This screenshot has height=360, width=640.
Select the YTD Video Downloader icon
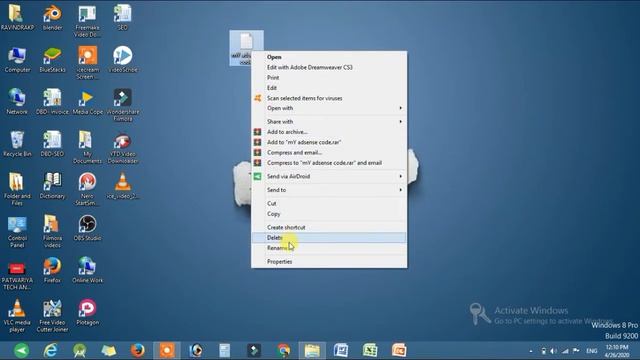click(122, 147)
